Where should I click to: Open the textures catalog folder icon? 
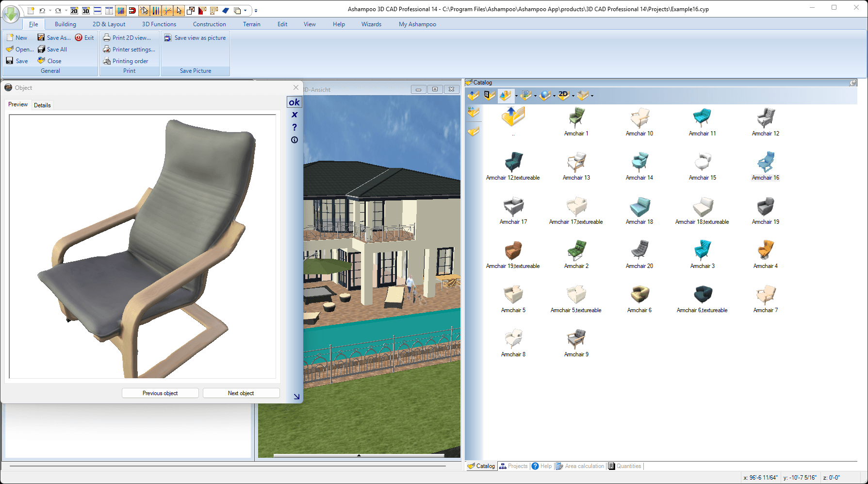(x=526, y=95)
